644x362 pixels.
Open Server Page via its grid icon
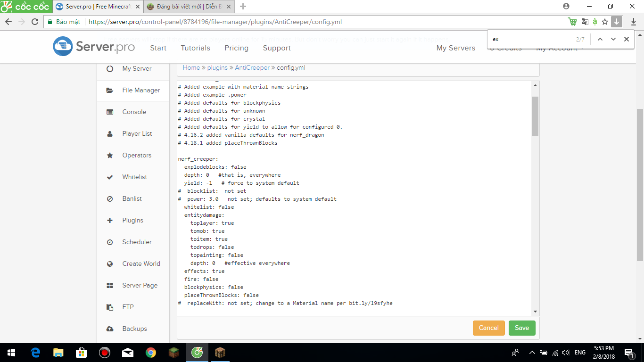tap(110, 285)
